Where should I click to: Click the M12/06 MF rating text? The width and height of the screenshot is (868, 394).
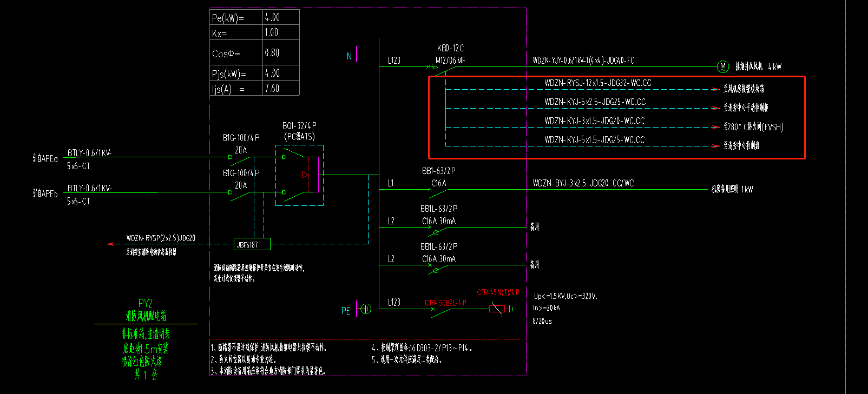[x=450, y=61]
